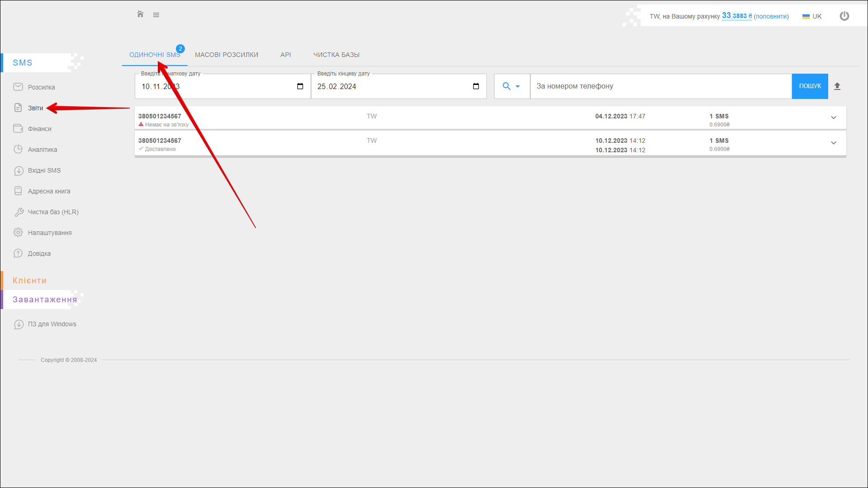
Task: Switch to API tab
Action: tap(285, 55)
